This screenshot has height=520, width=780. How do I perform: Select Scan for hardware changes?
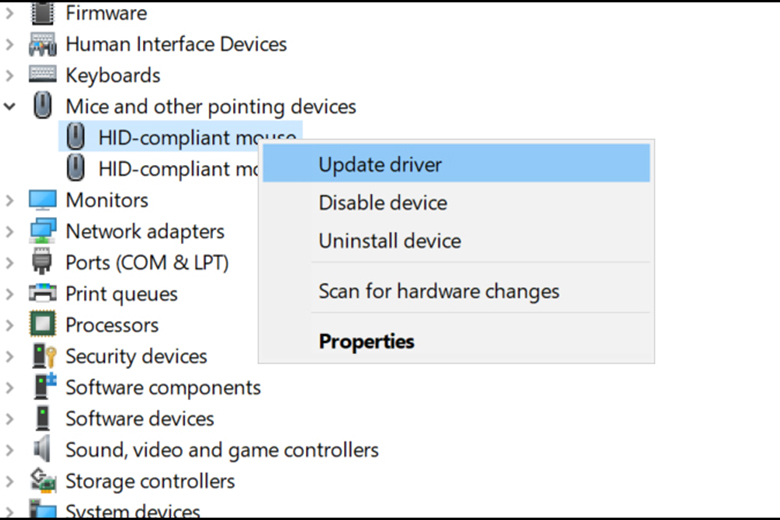pos(439,292)
